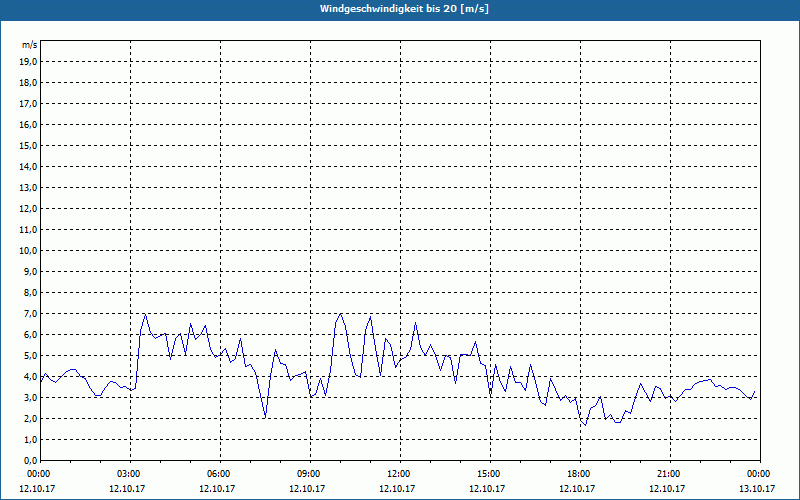Click the 13.10.17 date label
The image size is (800, 500).
point(757,488)
